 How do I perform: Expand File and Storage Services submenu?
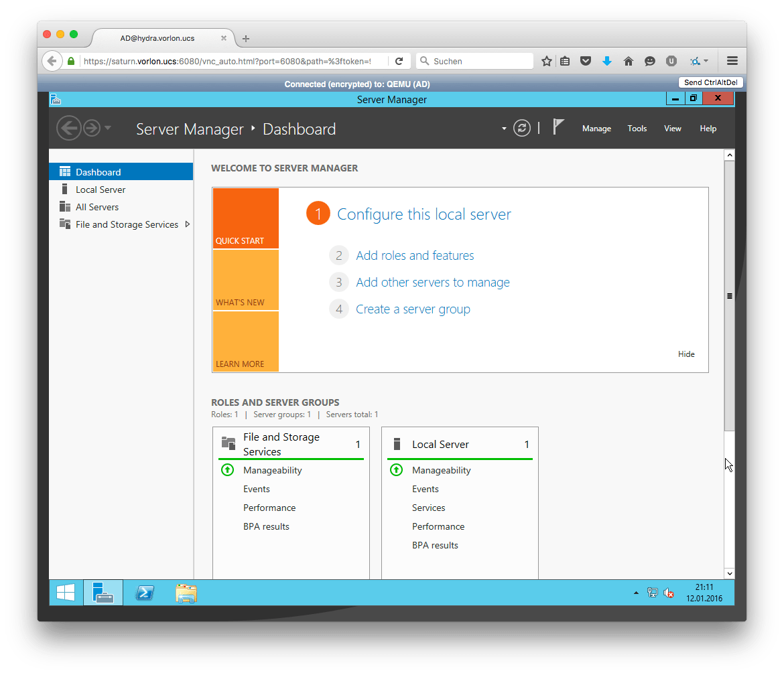(x=187, y=224)
